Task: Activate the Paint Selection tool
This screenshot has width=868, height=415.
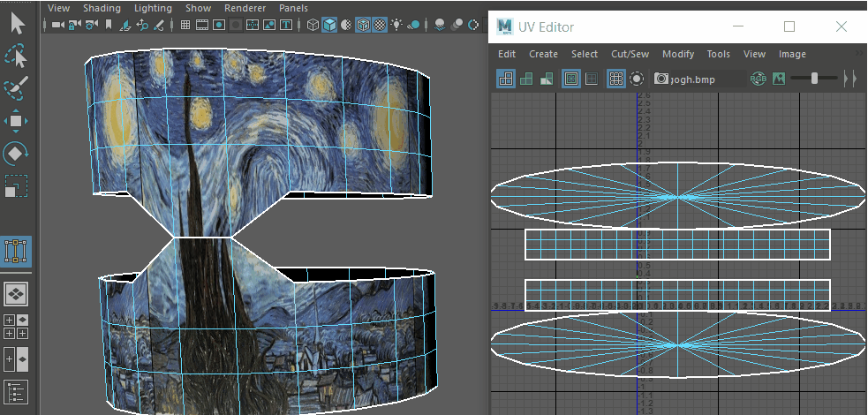Action: pyautogui.click(x=17, y=88)
